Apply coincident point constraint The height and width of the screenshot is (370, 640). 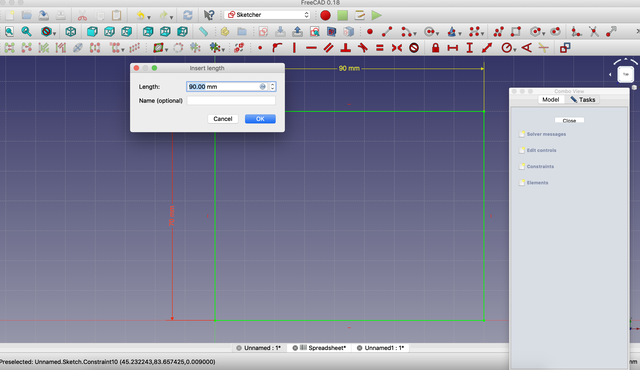[x=260, y=48]
